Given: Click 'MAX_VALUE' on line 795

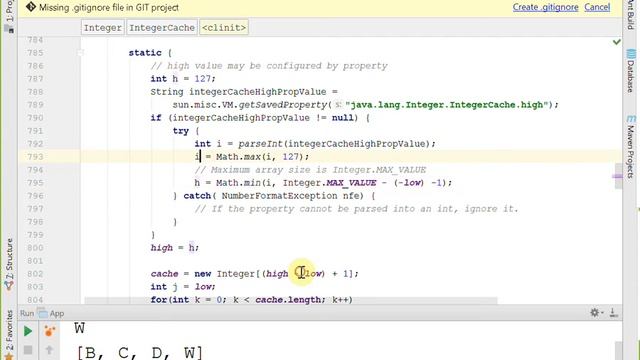Looking at the screenshot, I should click(x=351, y=183).
